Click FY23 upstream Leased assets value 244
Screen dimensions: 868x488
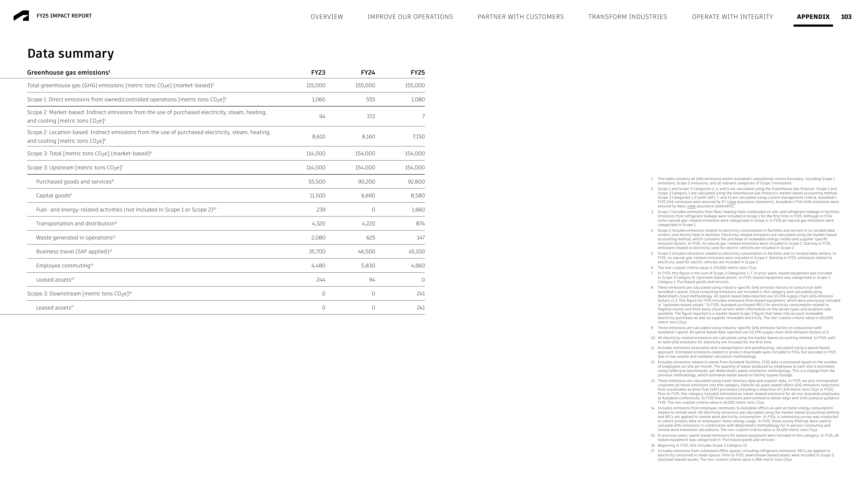[321, 280]
